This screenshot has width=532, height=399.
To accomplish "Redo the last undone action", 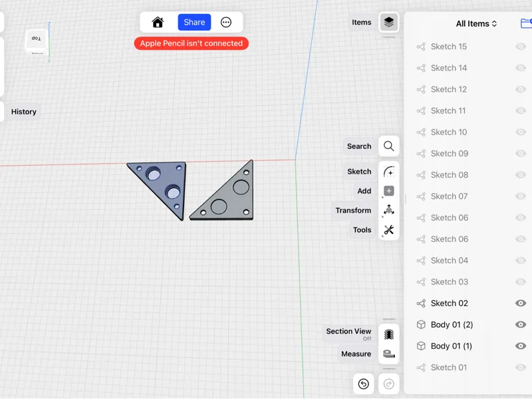I will [389, 384].
